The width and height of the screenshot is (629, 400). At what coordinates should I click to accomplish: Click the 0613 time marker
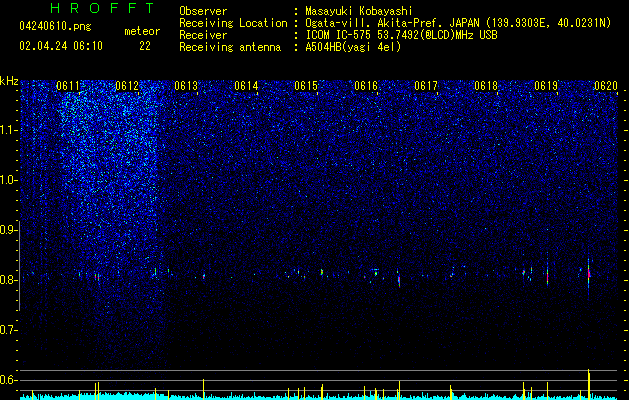186,86
